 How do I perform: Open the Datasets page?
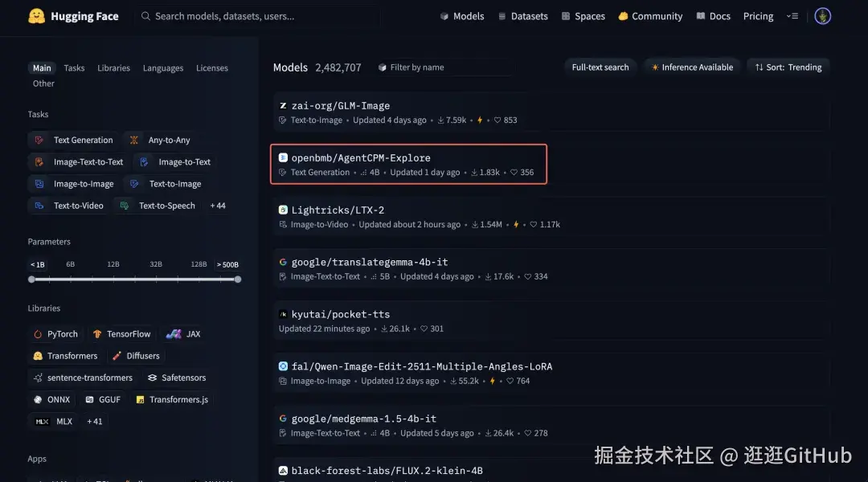[522, 16]
